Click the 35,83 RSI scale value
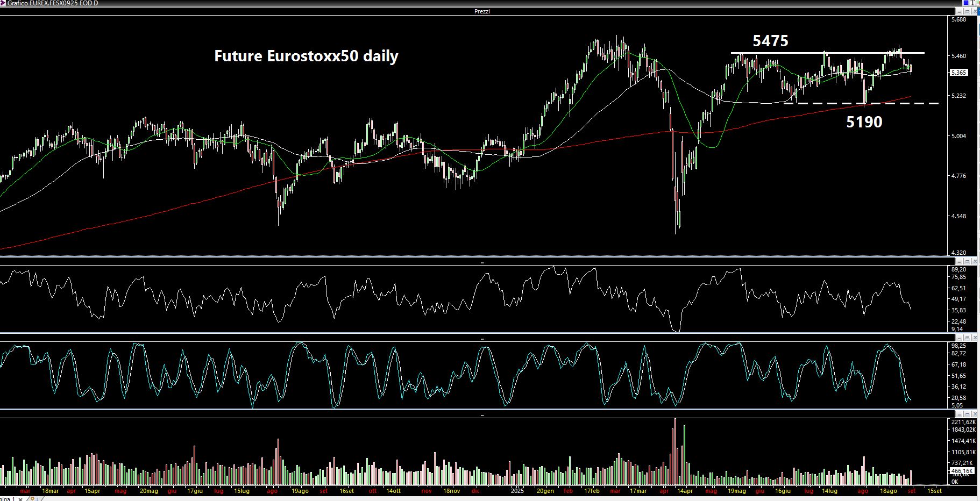Viewport: 980px width, 501px height. (958, 310)
